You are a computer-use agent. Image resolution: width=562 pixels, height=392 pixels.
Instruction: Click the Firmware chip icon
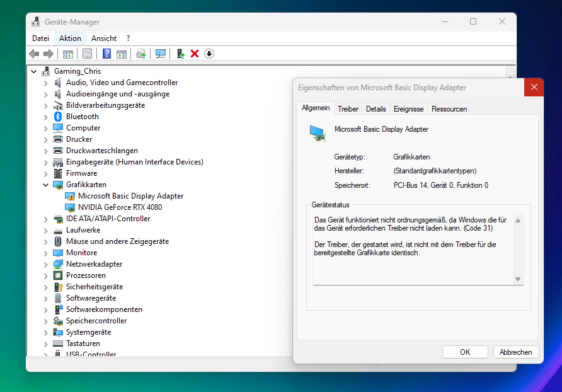(x=58, y=173)
